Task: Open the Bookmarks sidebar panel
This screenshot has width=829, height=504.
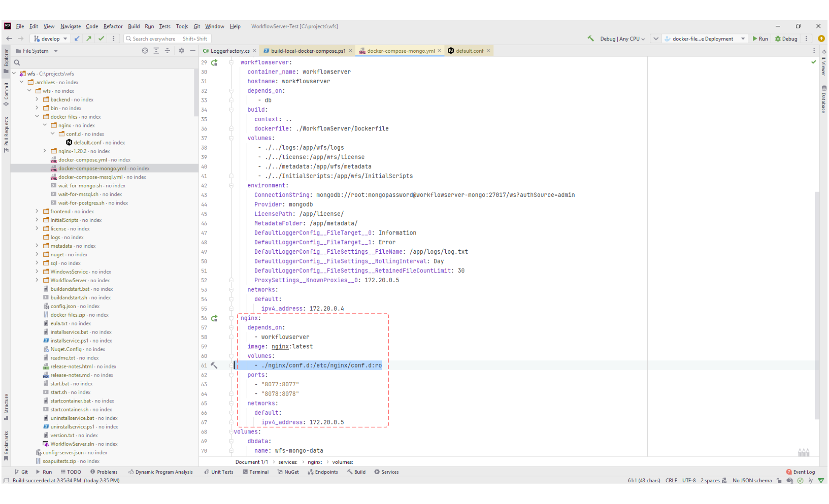Action: point(6,446)
